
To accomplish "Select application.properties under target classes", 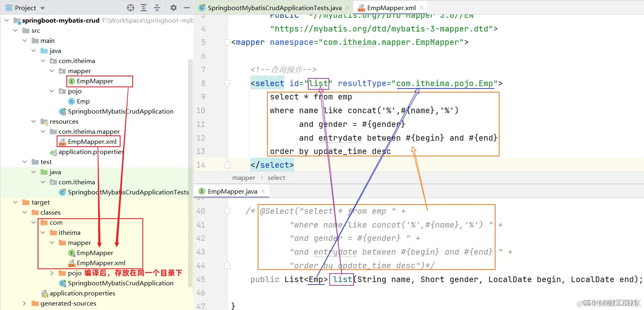I will point(82,293).
